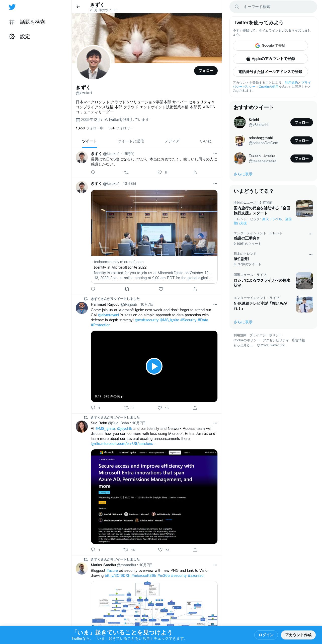Open more options on Sue Bohn tweet
Screen dimensions: 322x644
(x=215, y=423)
